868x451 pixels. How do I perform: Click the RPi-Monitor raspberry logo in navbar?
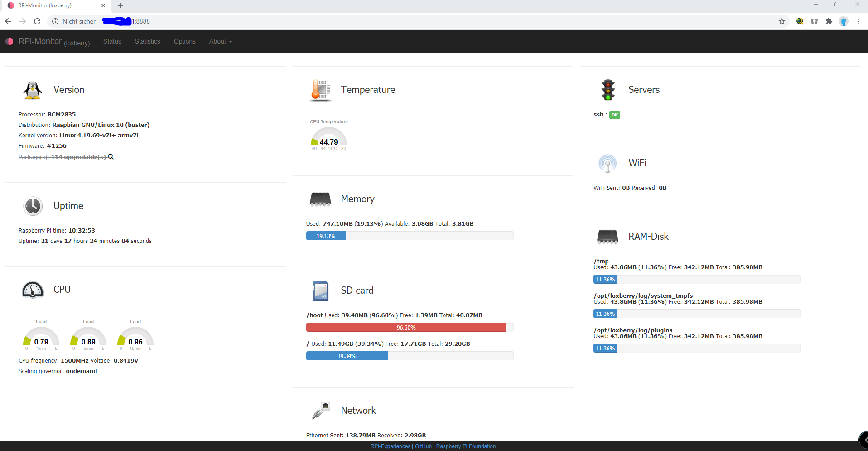(x=9, y=41)
